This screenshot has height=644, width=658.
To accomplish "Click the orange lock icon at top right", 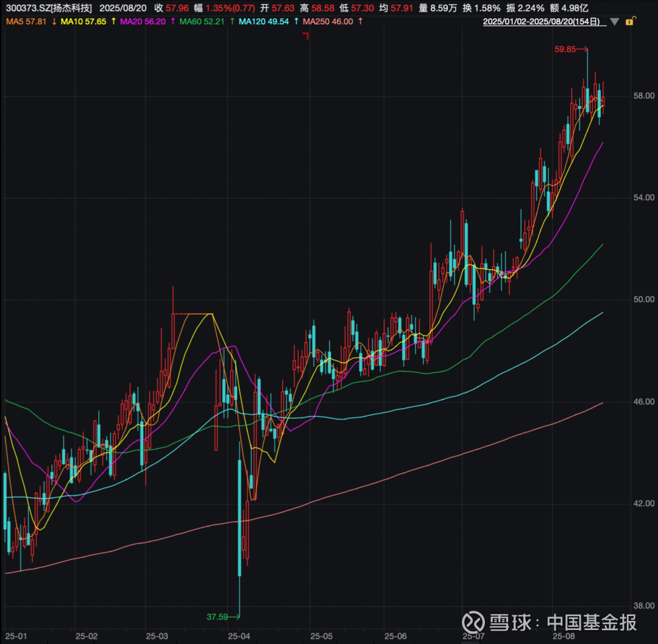I will [631, 21].
